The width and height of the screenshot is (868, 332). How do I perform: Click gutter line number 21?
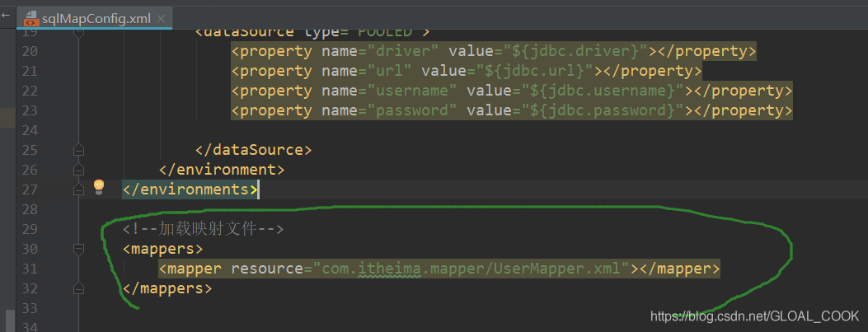click(30, 72)
